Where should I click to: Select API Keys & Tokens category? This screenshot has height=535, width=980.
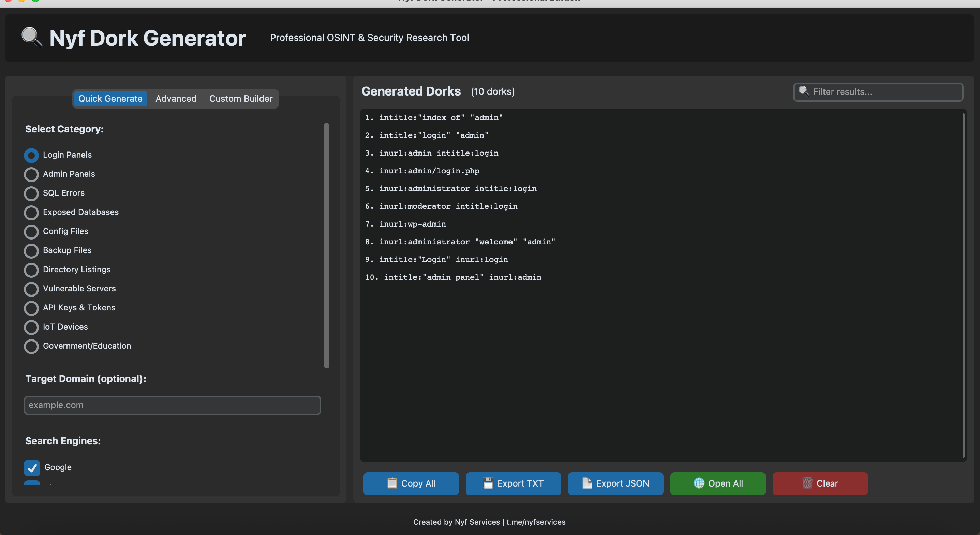[x=31, y=308]
